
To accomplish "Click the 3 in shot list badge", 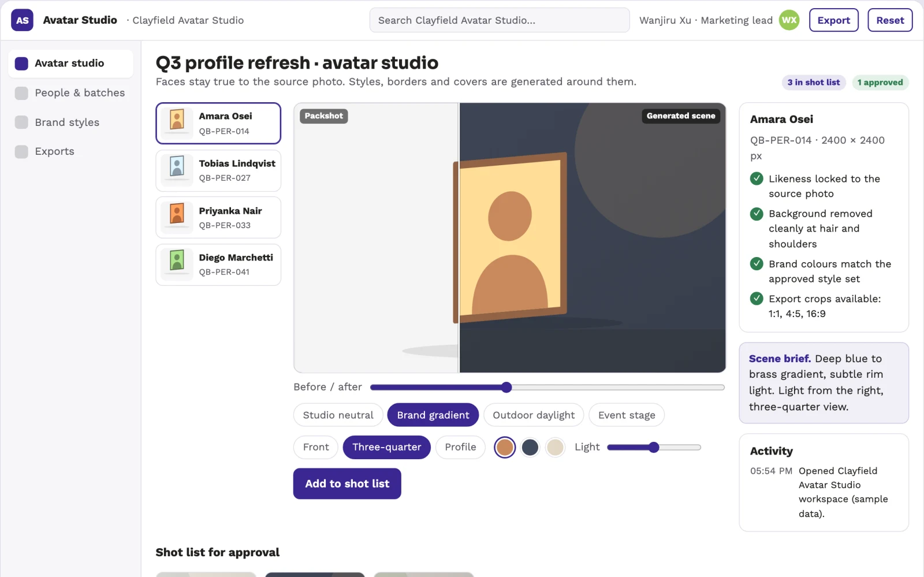I will point(814,83).
